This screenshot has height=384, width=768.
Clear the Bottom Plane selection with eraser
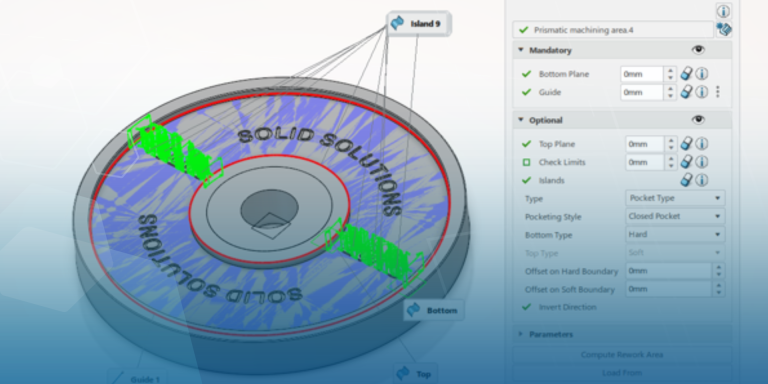(686, 74)
